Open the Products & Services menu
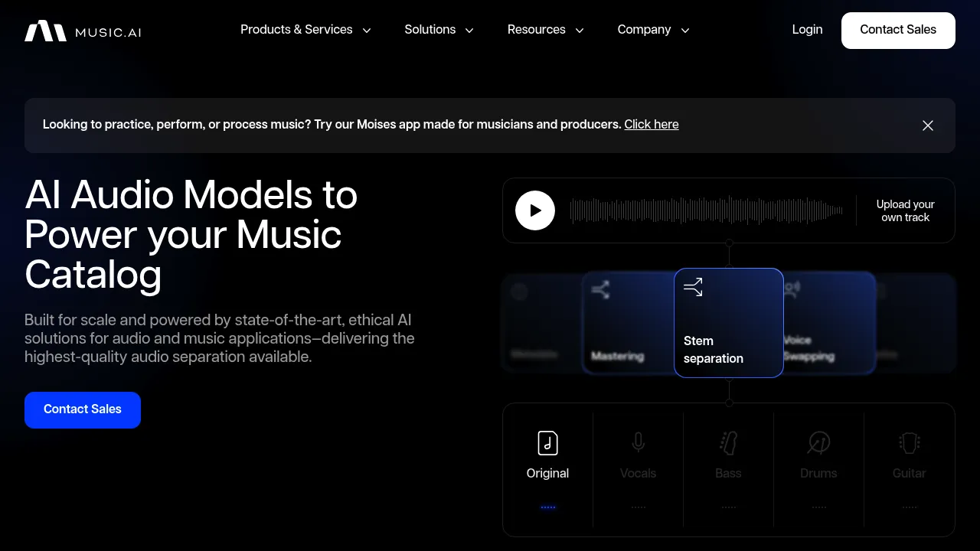Viewport: 980px width, 551px height. (x=296, y=30)
